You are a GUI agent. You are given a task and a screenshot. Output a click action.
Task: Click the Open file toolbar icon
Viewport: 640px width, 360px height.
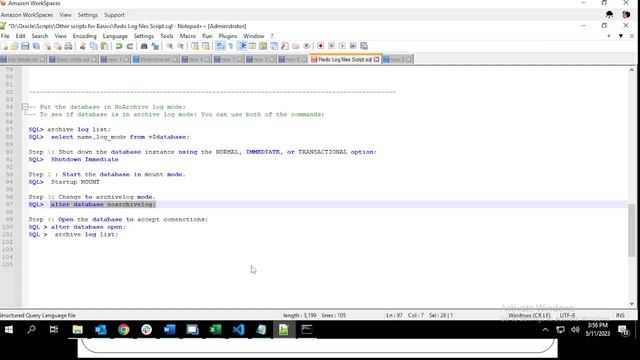click(x=14, y=46)
